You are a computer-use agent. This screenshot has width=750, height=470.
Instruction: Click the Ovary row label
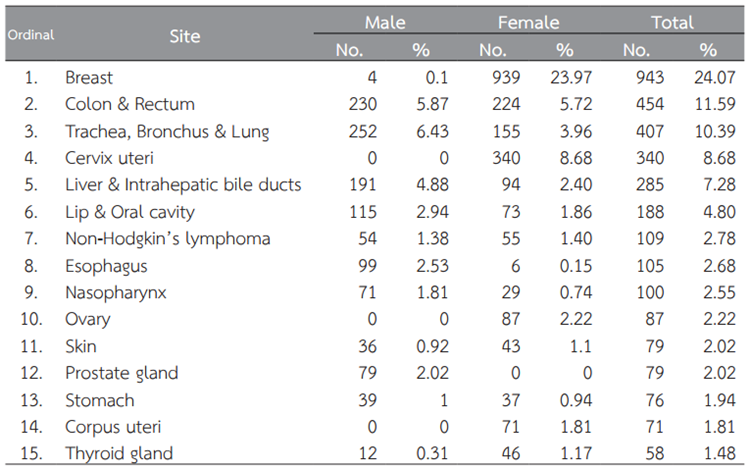point(88,320)
